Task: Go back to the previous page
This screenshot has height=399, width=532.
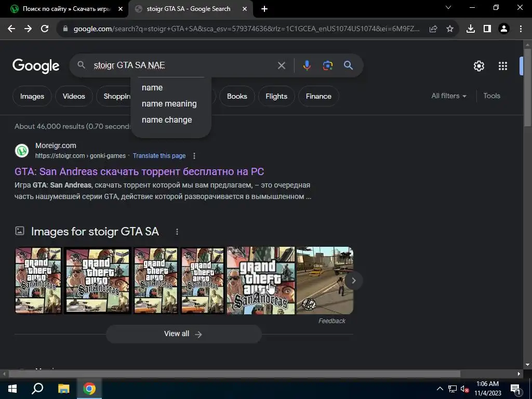Action: pyautogui.click(x=11, y=29)
